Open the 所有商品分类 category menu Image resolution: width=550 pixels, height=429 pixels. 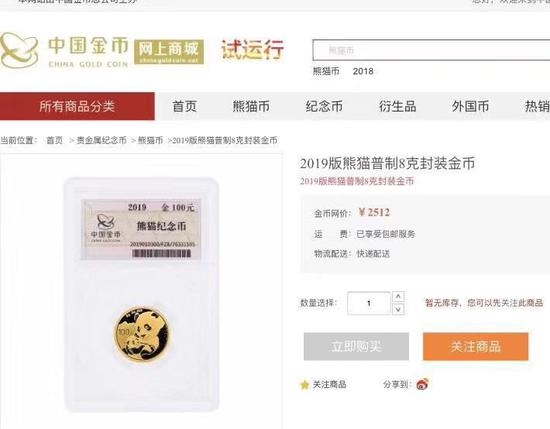click(x=77, y=106)
